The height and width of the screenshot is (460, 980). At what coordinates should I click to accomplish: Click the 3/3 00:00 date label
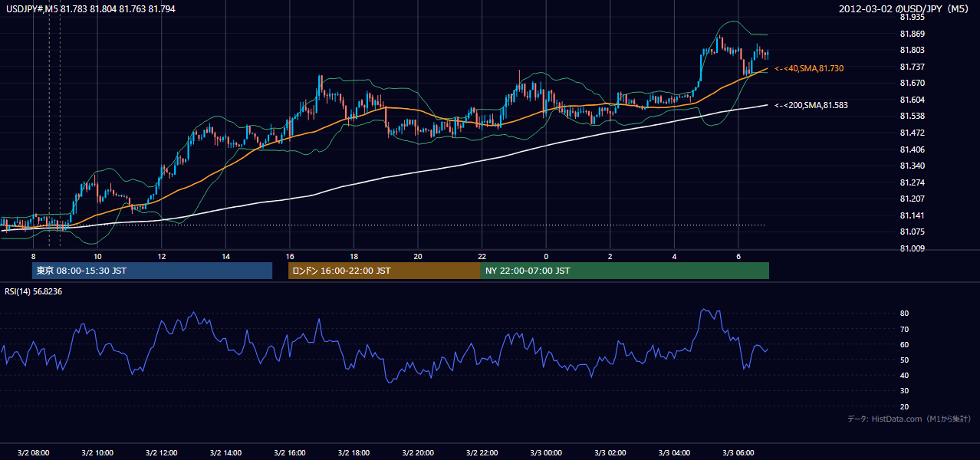(546, 453)
